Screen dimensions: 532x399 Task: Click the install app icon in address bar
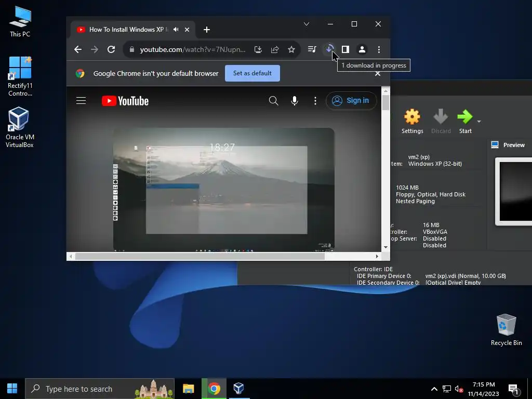pyautogui.click(x=258, y=49)
